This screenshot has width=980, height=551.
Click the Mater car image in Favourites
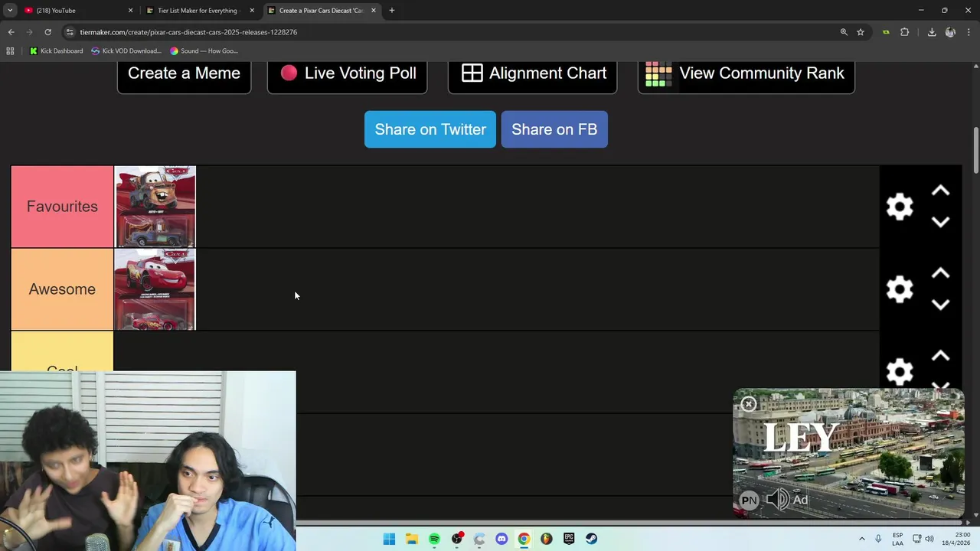155,207
